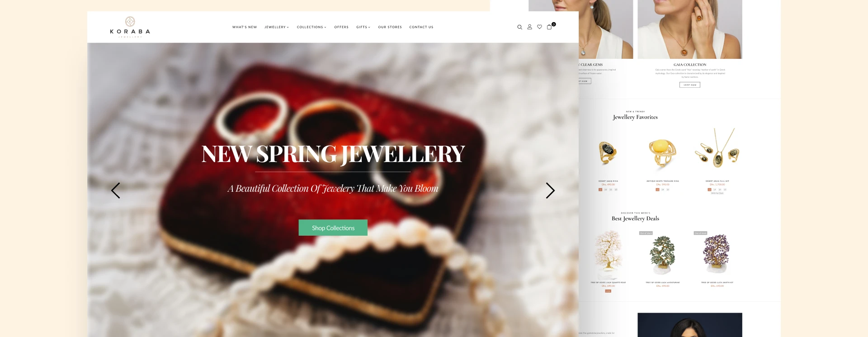868x337 pixels.
Task: Open the shopping bag cart icon
Action: point(550,27)
